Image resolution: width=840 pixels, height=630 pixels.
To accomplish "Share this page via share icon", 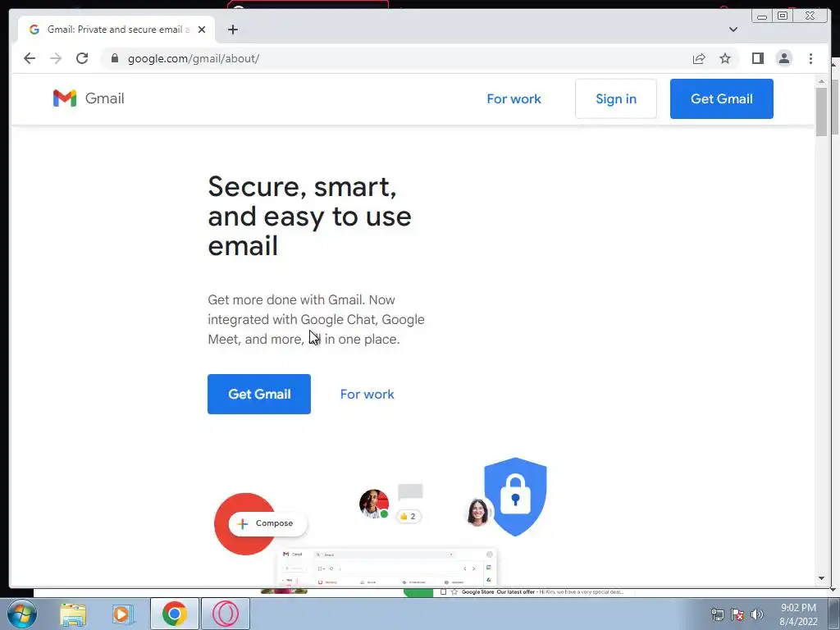I will click(x=699, y=58).
